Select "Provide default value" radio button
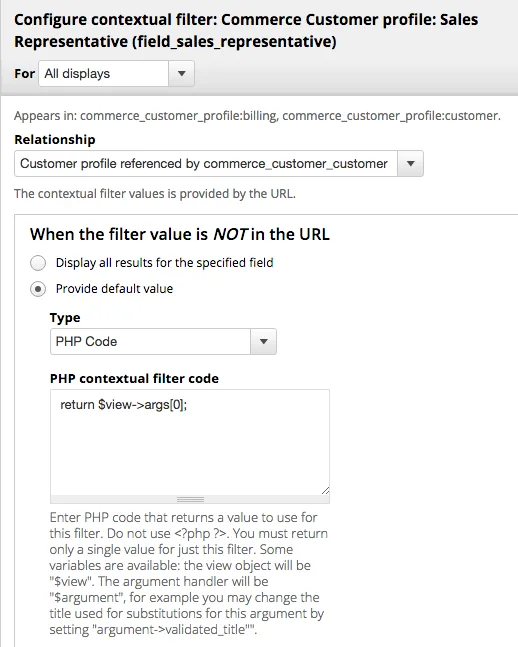 click(x=38, y=289)
